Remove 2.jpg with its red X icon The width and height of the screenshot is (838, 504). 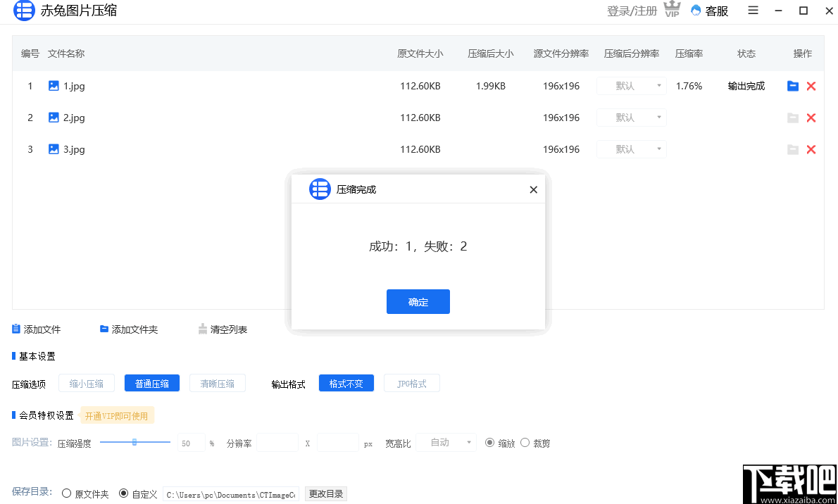[811, 118]
